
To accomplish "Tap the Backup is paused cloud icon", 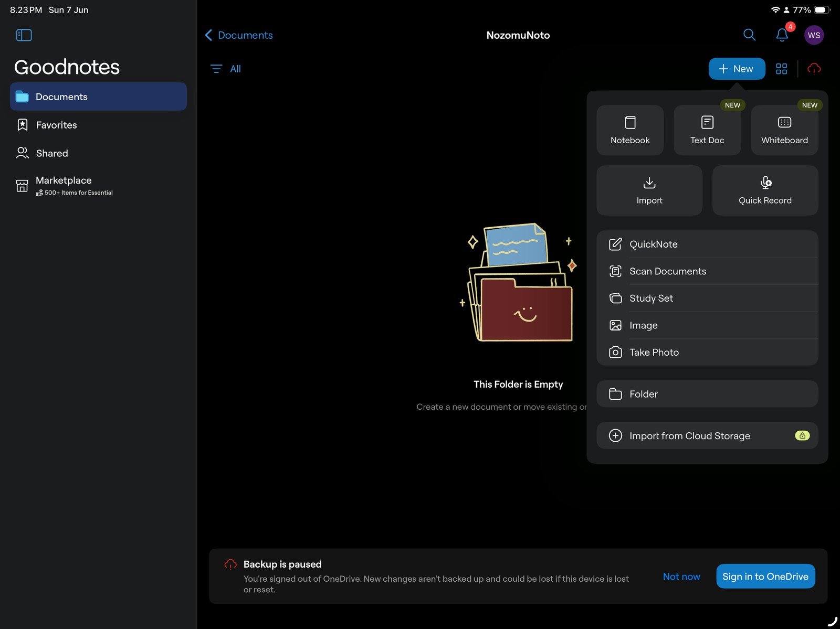I will [230, 564].
